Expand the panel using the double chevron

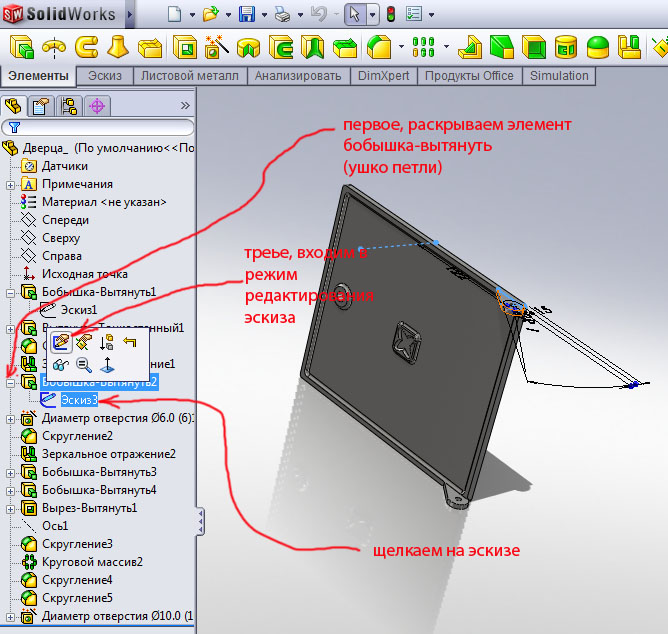(184, 105)
